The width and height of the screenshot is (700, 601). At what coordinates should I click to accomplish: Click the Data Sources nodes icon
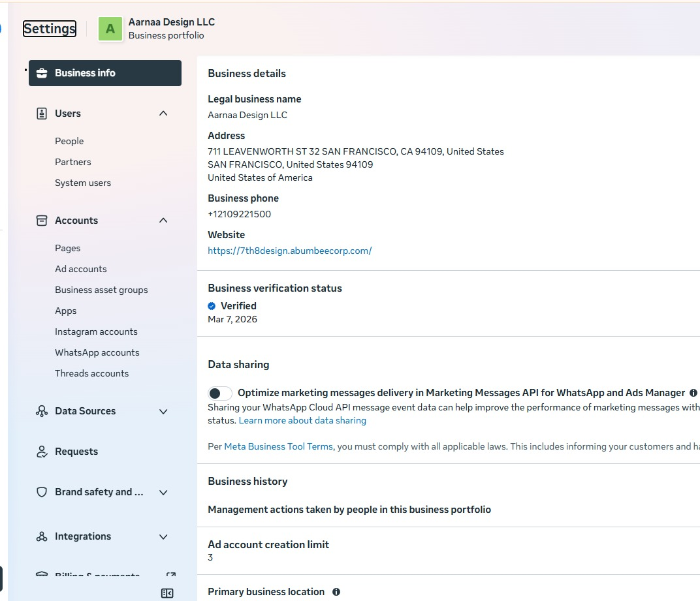tap(42, 411)
